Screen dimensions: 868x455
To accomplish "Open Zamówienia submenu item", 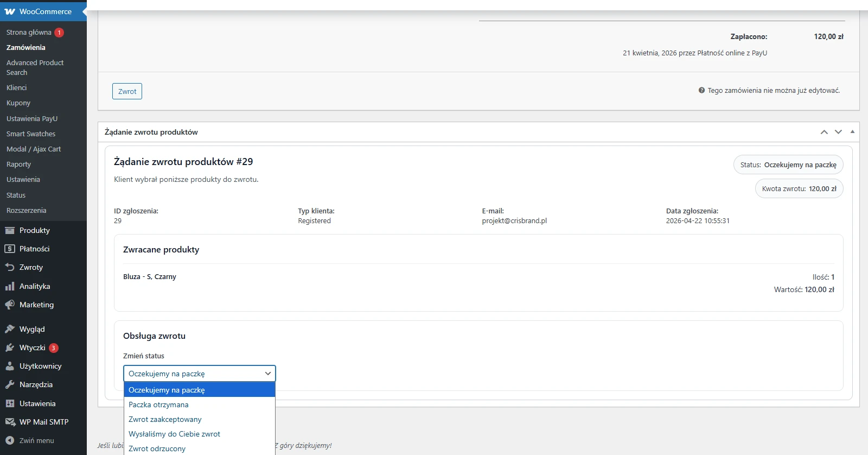I will click(26, 47).
